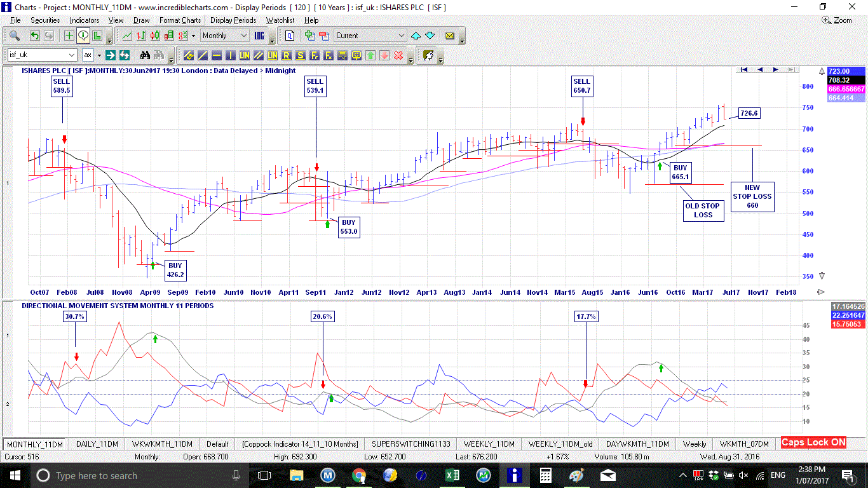868x488 pixels.
Task: Switch to the WEEKLY_11DM_old tab
Action: [x=560, y=444]
